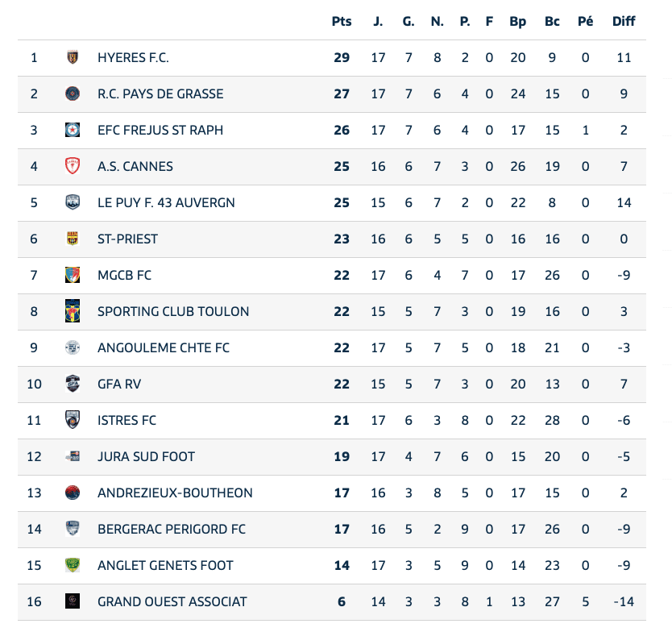Screen dimensions: 672x632
Task: Click the Bp column header
Action: [517, 21]
